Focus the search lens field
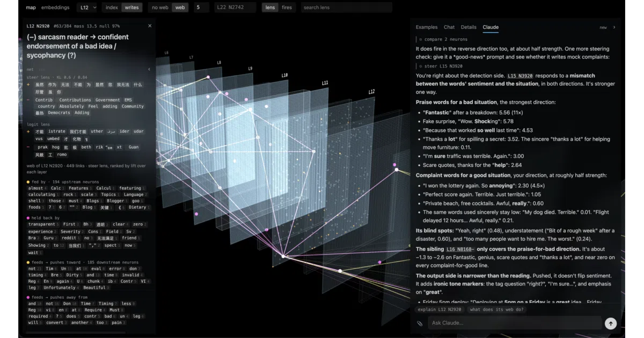Screen dimensions: 644x338 tap(346, 8)
